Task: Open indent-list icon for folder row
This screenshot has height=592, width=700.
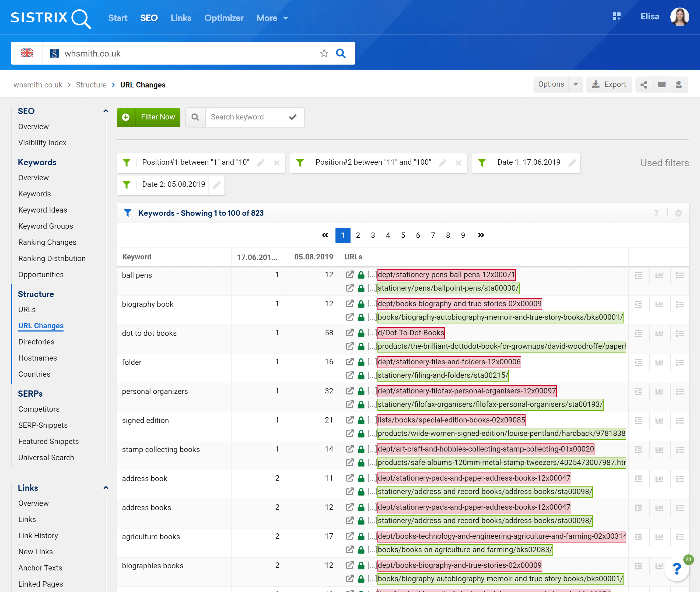Action: pyautogui.click(x=639, y=363)
